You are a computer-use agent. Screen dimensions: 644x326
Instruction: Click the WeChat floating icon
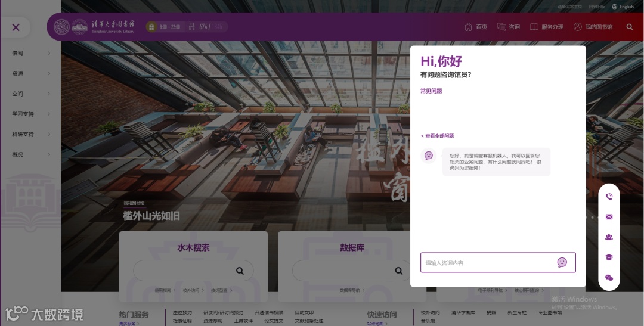coord(609,278)
